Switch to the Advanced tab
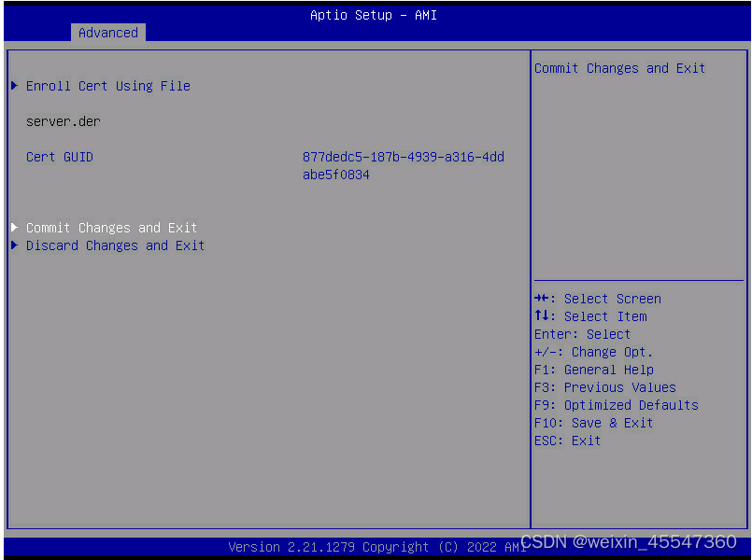The image size is (752, 560). pos(107,32)
